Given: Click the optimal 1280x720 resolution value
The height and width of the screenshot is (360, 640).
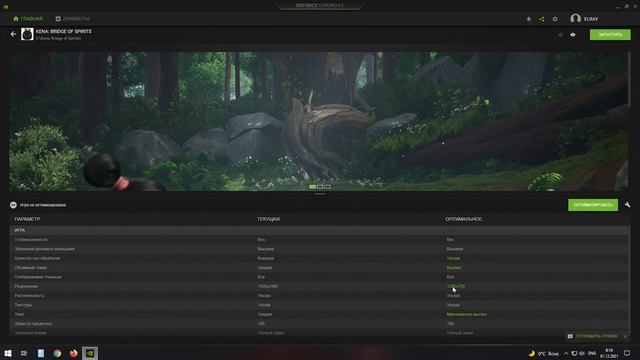Looking at the screenshot, I should coord(456,286).
